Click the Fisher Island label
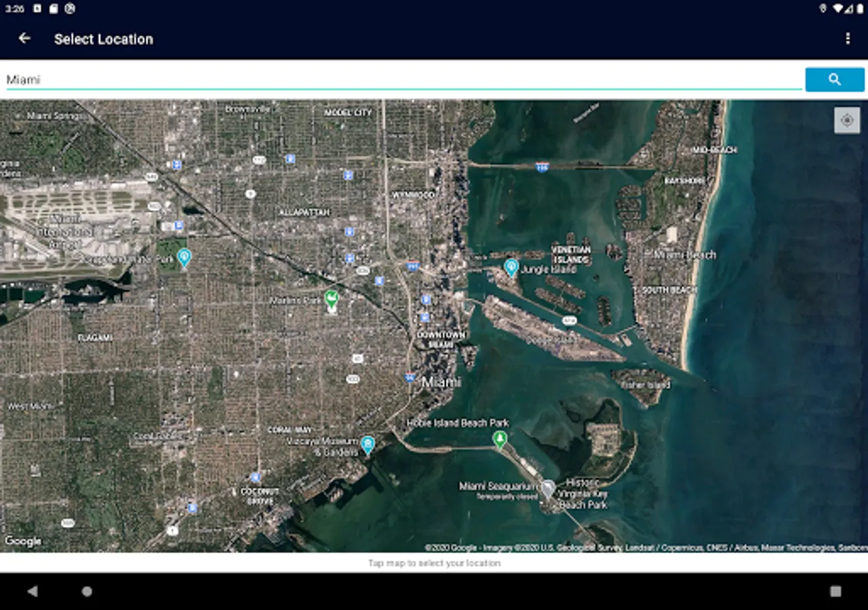Image resolution: width=868 pixels, height=610 pixels. tap(645, 385)
